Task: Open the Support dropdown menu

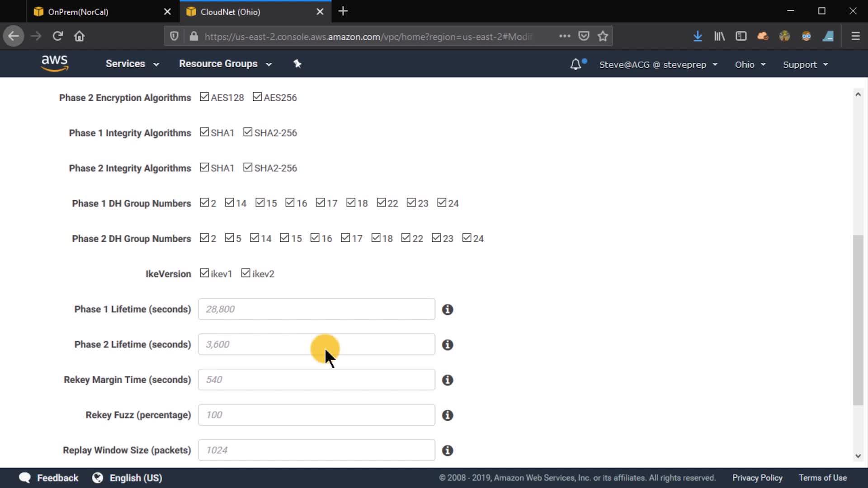Action: coord(805,65)
